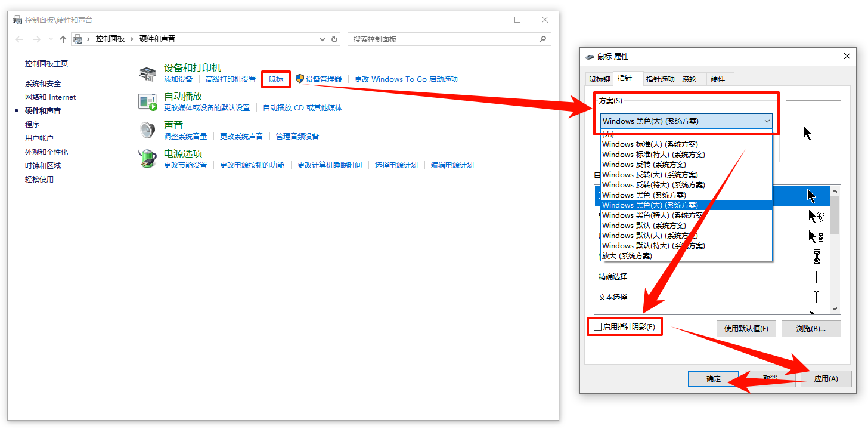Select the precision select crosshair pointer

[817, 277]
